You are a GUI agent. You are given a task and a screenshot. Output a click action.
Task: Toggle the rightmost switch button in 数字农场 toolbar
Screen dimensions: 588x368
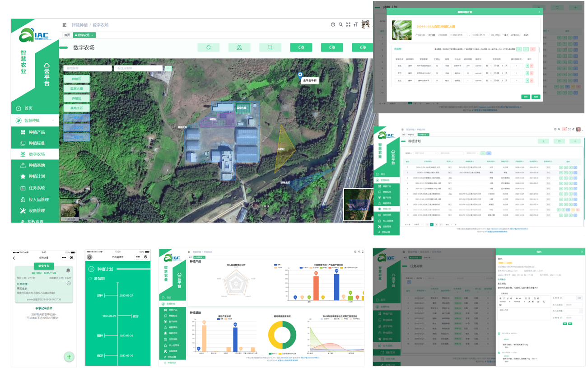click(363, 47)
